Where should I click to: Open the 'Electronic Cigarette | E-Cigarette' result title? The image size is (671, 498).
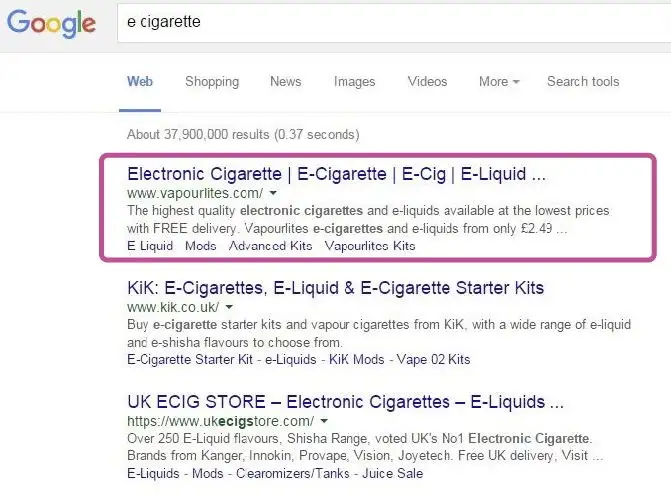point(336,174)
